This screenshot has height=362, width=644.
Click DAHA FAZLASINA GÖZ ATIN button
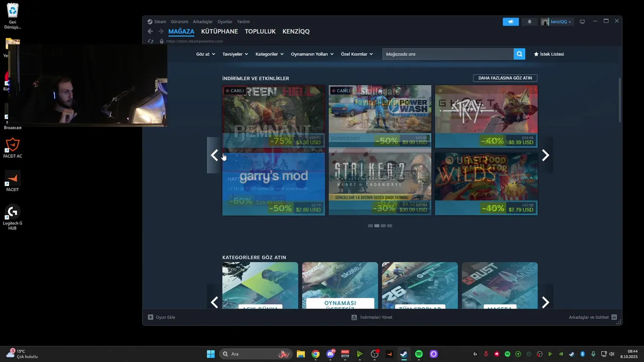pyautogui.click(x=505, y=78)
